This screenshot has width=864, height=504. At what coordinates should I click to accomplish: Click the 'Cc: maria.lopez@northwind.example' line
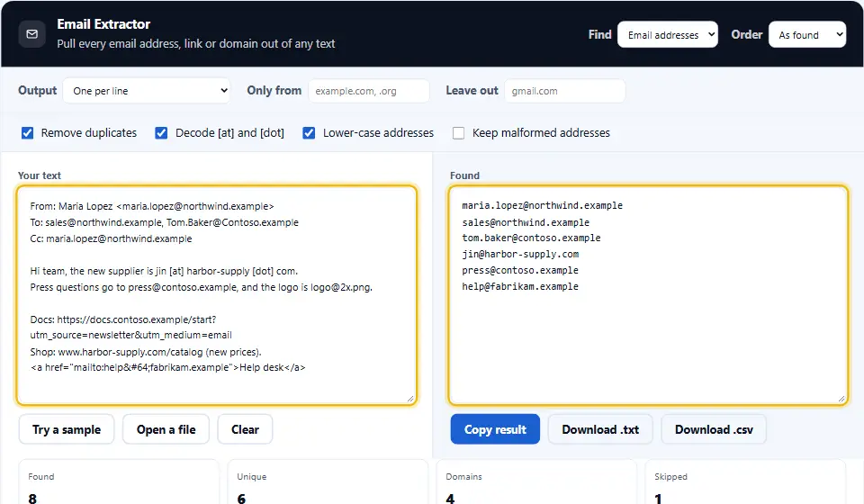112,238
